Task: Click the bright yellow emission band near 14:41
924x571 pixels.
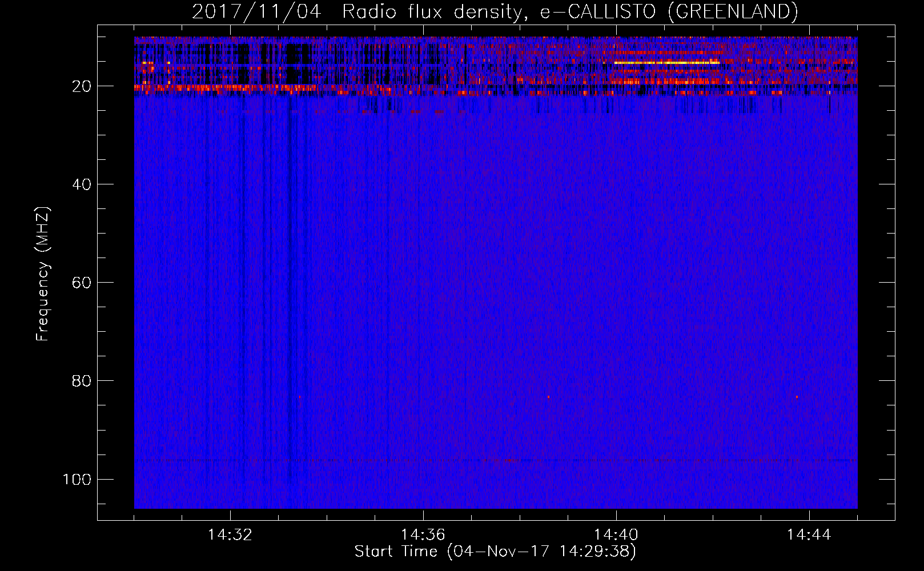Action: [x=666, y=62]
